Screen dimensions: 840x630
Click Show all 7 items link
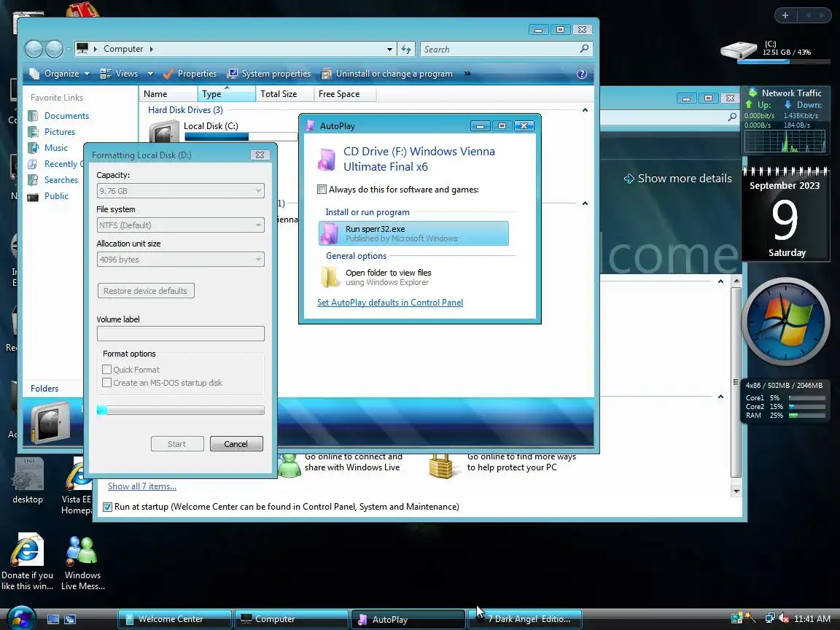point(142,486)
